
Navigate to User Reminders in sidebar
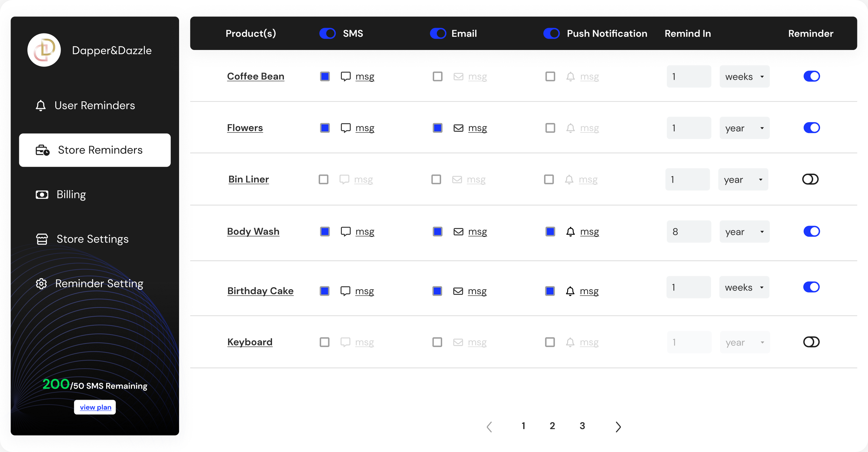point(94,106)
